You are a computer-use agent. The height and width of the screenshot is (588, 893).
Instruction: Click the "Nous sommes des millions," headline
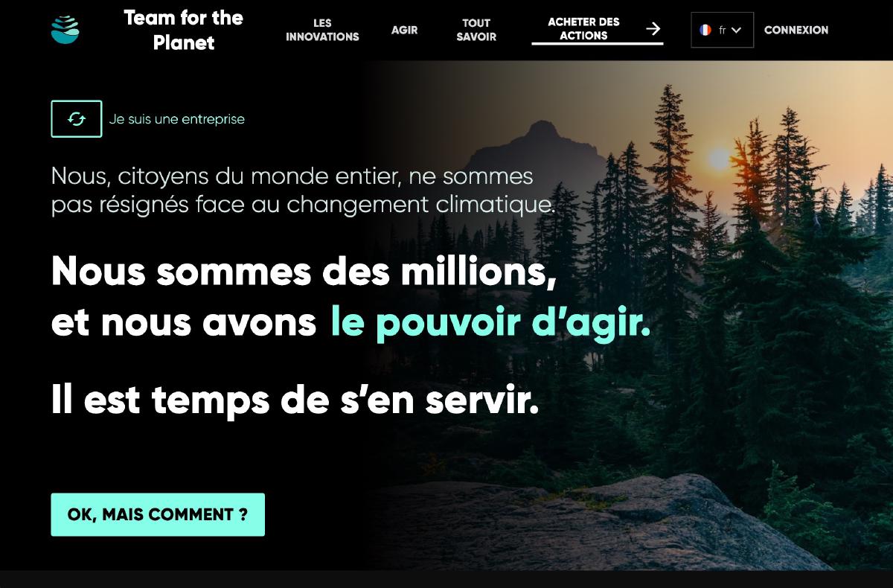[x=304, y=272]
